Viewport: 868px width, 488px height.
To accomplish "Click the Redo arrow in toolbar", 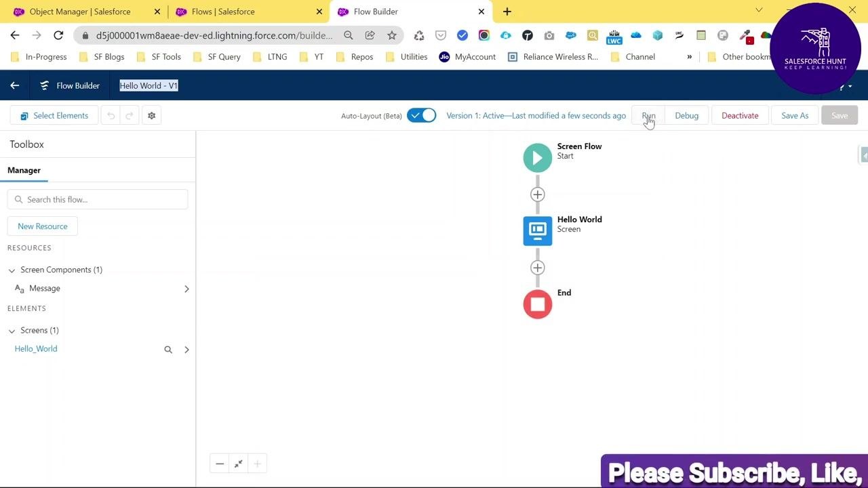I will [130, 116].
